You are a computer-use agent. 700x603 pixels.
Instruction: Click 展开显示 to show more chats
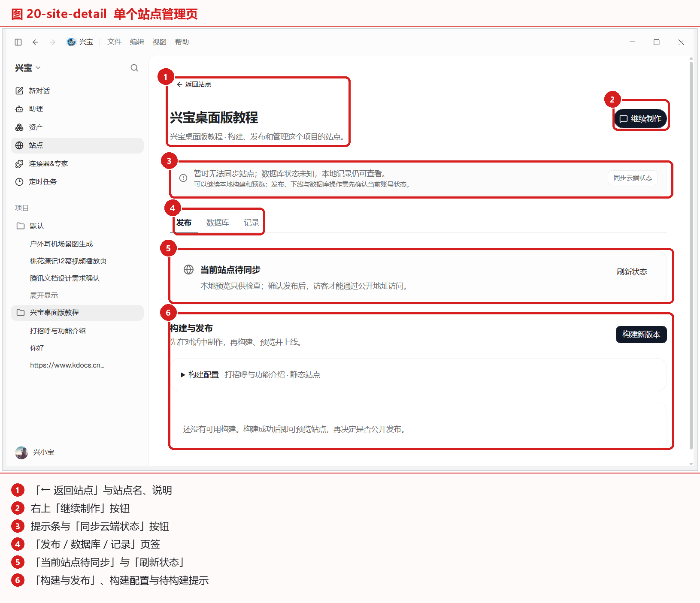(x=44, y=295)
